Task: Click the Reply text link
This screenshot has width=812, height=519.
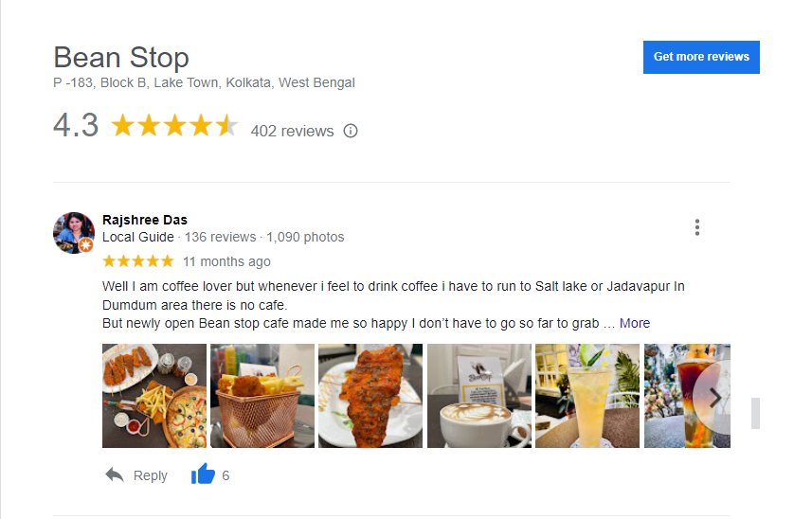Action: click(151, 475)
